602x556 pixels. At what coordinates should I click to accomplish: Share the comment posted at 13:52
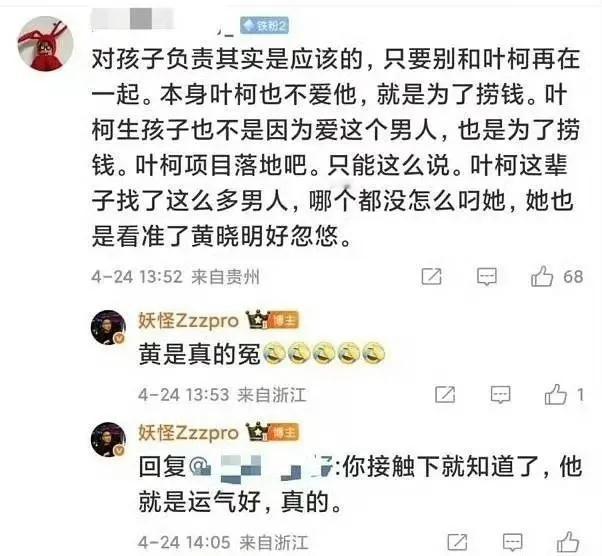click(x=431, y=276)
